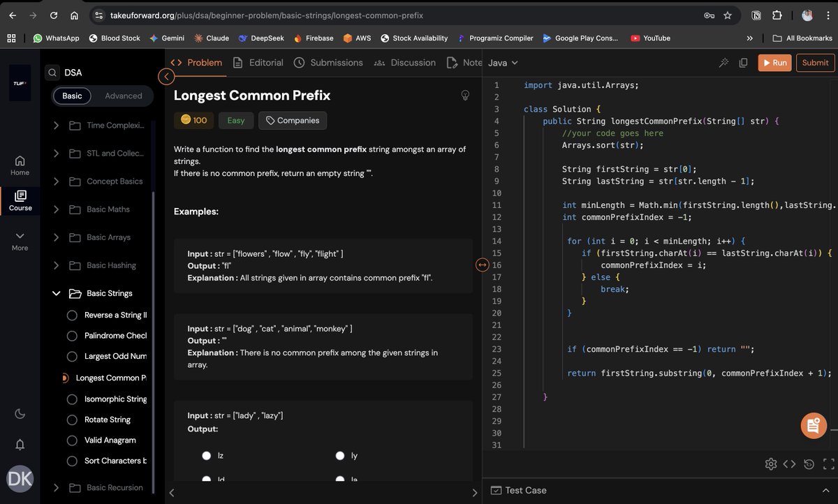The height and width of the screenshot is (504, 838).
Task: Open Course in left sidebar
Action: (20, 200)
